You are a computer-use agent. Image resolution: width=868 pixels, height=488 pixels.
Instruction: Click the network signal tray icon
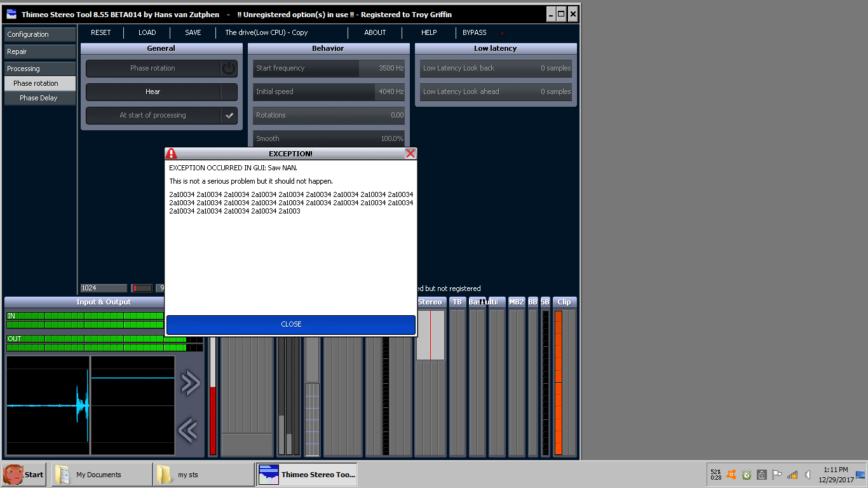[792, 475]
